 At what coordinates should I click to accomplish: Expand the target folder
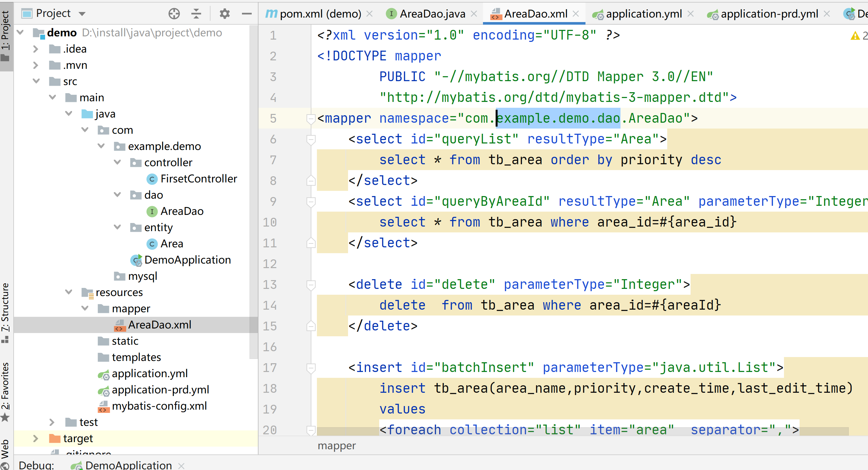coord(36,438)
